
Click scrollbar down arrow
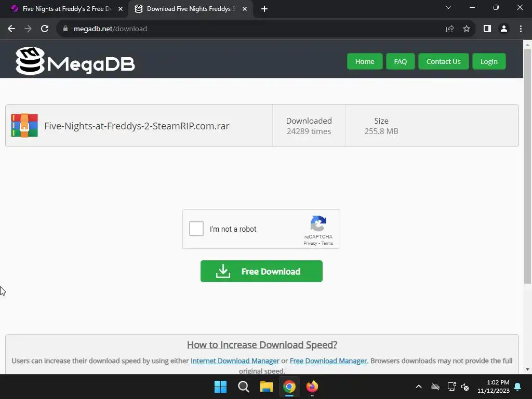tap(527, 369)
